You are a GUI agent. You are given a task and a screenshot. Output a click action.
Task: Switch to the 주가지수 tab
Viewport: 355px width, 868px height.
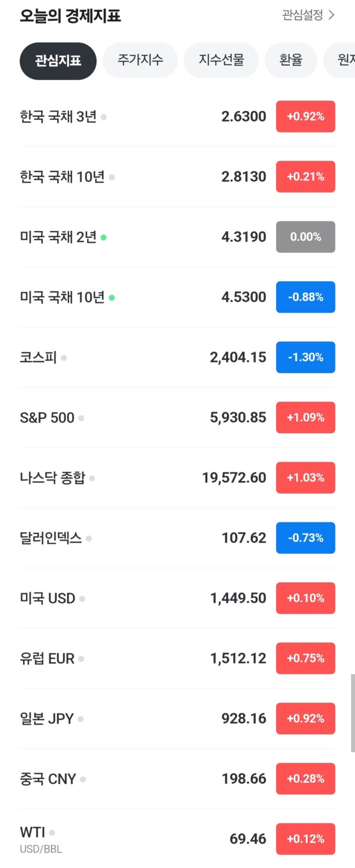coord(140,60)
